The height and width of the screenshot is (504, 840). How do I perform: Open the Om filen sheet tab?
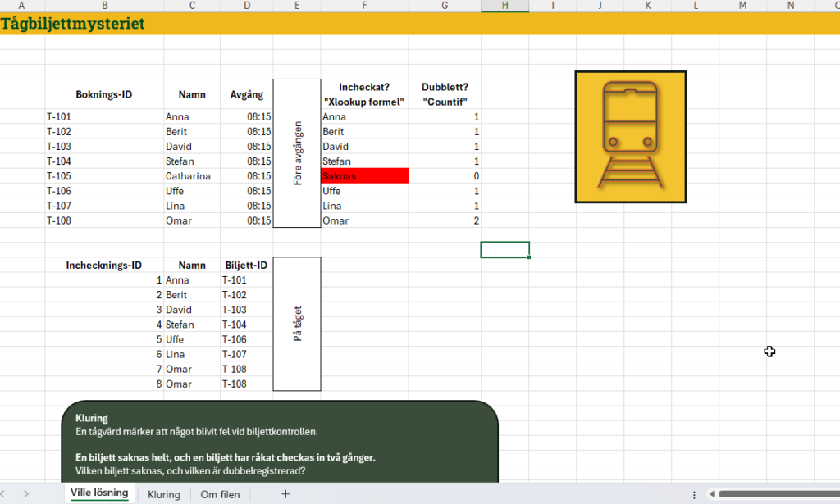click(x=220, y=494)
